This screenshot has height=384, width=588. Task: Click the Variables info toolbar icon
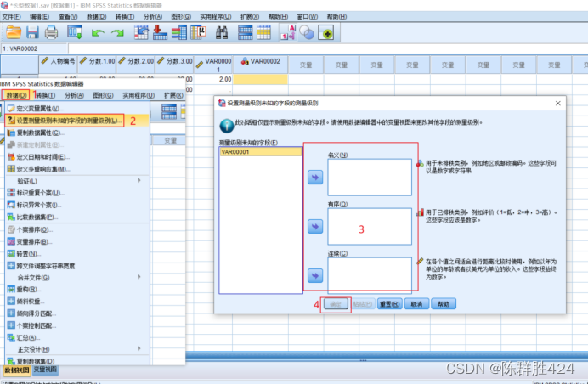[179, 32]
